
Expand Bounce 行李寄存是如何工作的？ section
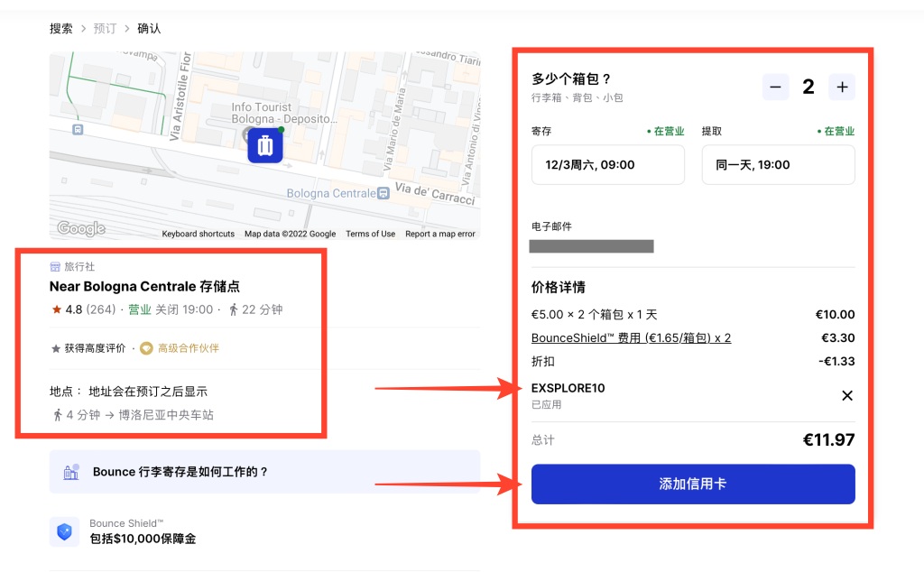click(264, 472)
